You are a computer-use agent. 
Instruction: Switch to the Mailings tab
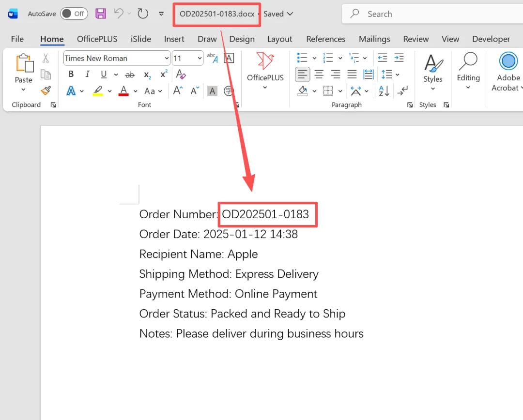click(x=374, y=39)
